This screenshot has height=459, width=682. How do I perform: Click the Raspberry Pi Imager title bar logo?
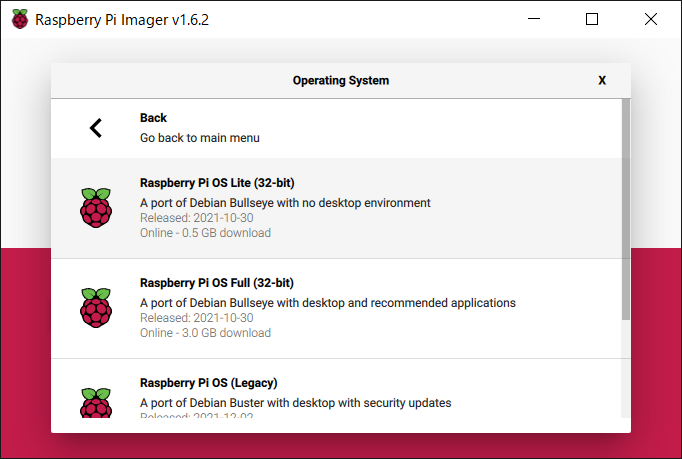pos(20,19)
